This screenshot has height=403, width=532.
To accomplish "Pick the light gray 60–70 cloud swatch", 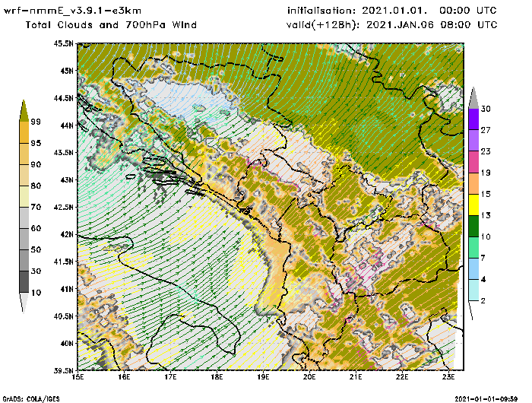I will (x=24, y=218).
